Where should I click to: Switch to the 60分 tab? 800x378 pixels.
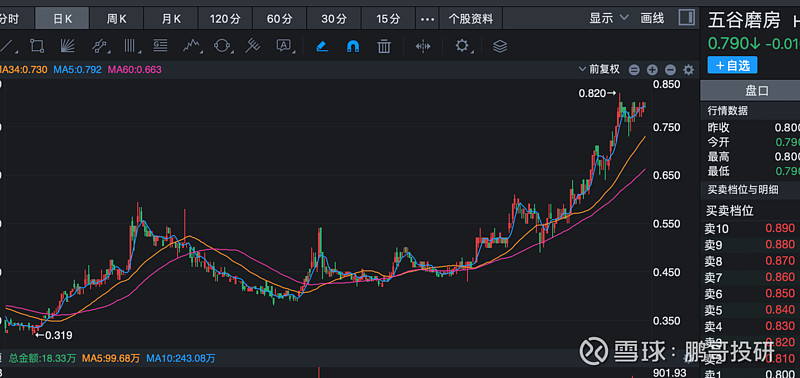[x=279, y=19]
